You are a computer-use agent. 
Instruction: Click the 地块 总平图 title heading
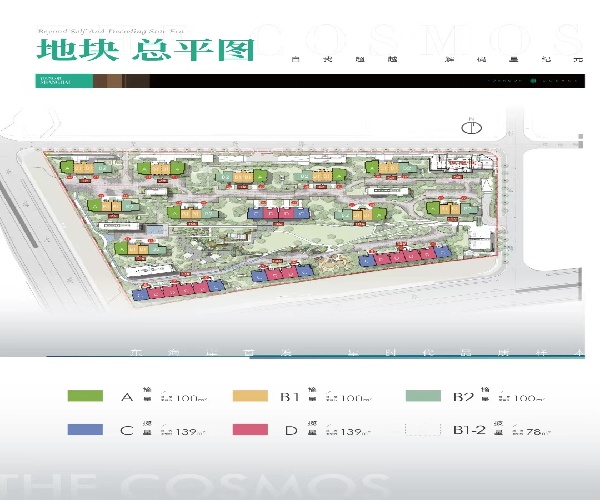tap(145, 48)
